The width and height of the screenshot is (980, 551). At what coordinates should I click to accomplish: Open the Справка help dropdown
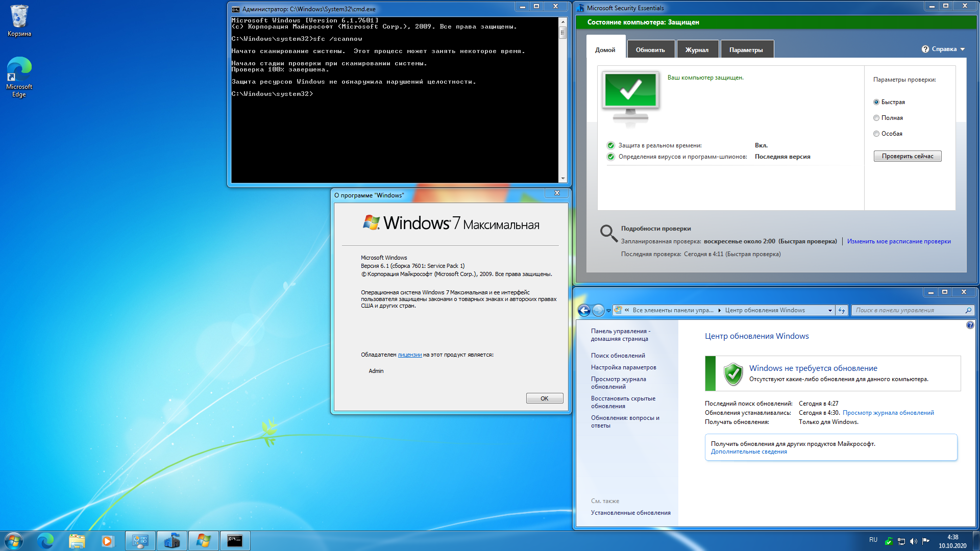click(x=943, y=49)
